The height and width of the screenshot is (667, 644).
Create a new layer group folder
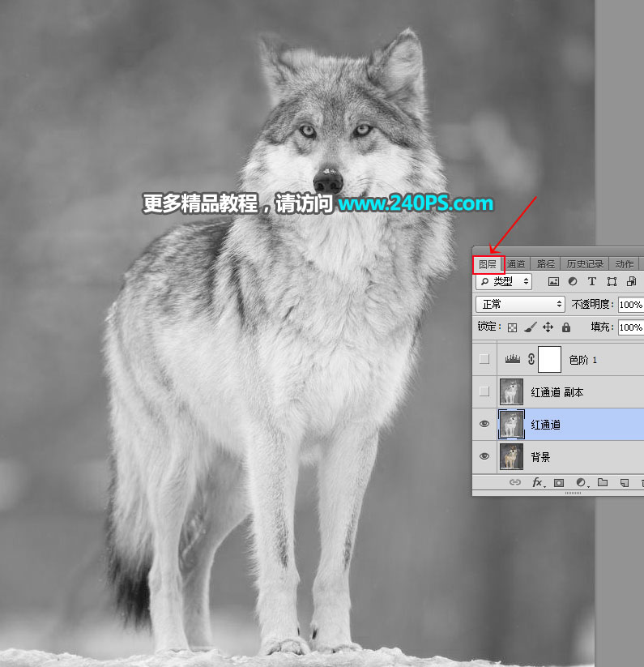point(602,482)
